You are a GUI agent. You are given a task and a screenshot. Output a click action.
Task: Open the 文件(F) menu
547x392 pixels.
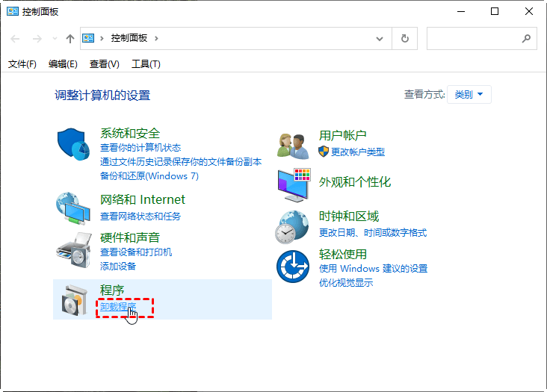coord(22,64)
